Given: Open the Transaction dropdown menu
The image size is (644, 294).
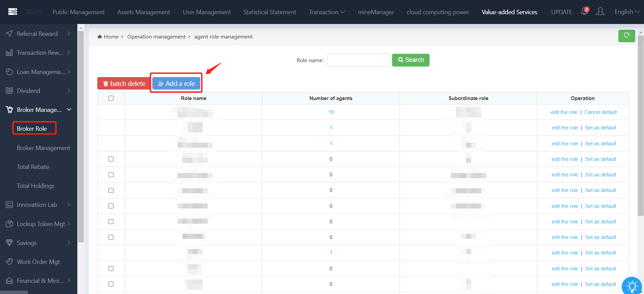Looking at the screenshot, I should tap(327, 12).
